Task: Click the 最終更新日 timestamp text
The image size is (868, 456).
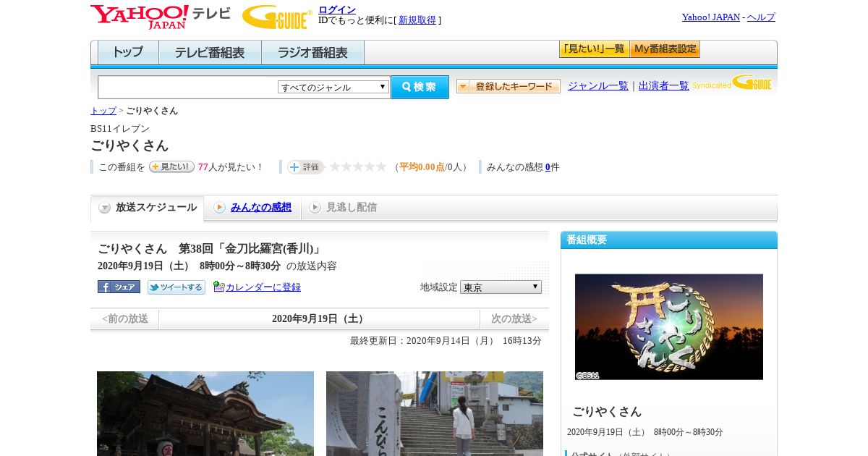Action: (446, 340)
